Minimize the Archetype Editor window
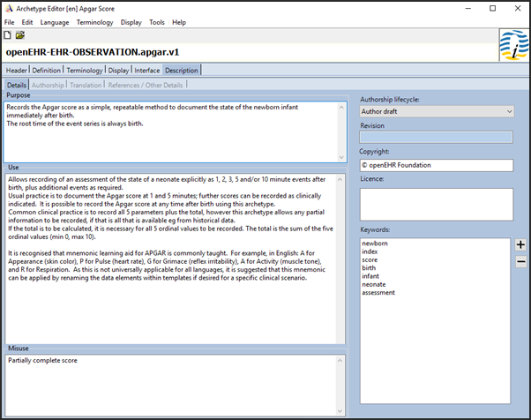 click(x=468, y=9)
